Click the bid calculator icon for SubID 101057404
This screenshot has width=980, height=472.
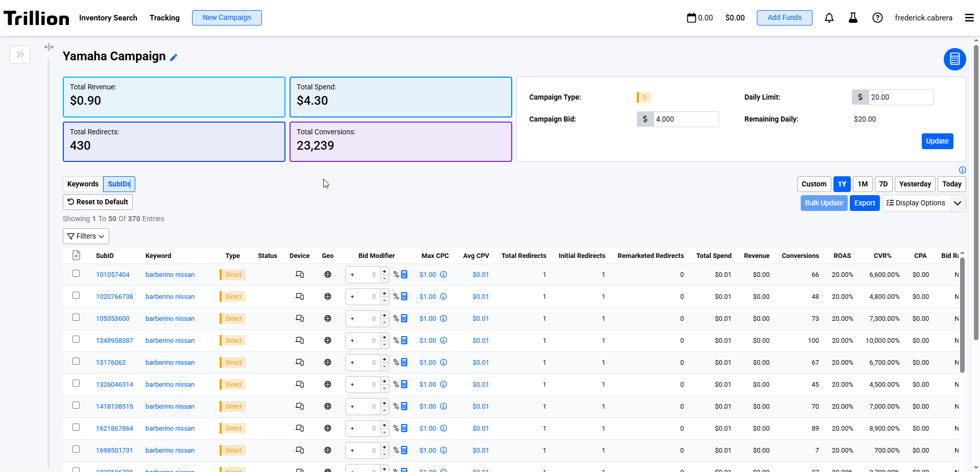(404, 275)
